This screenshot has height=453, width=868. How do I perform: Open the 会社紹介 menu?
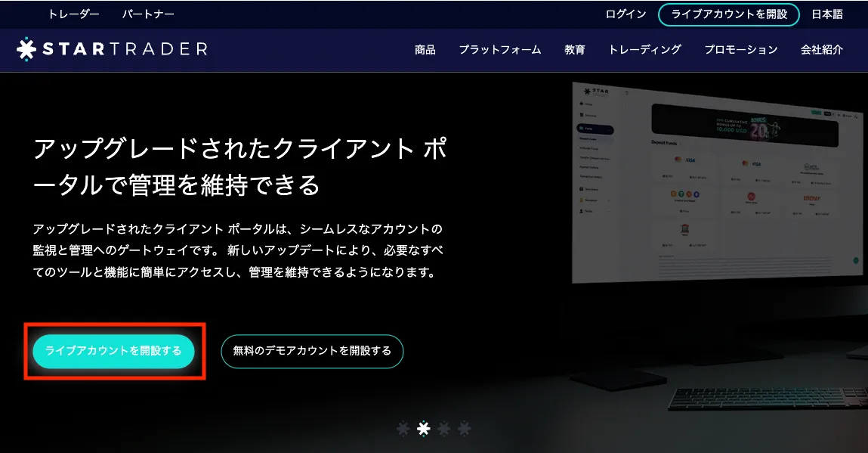(821, 50)
